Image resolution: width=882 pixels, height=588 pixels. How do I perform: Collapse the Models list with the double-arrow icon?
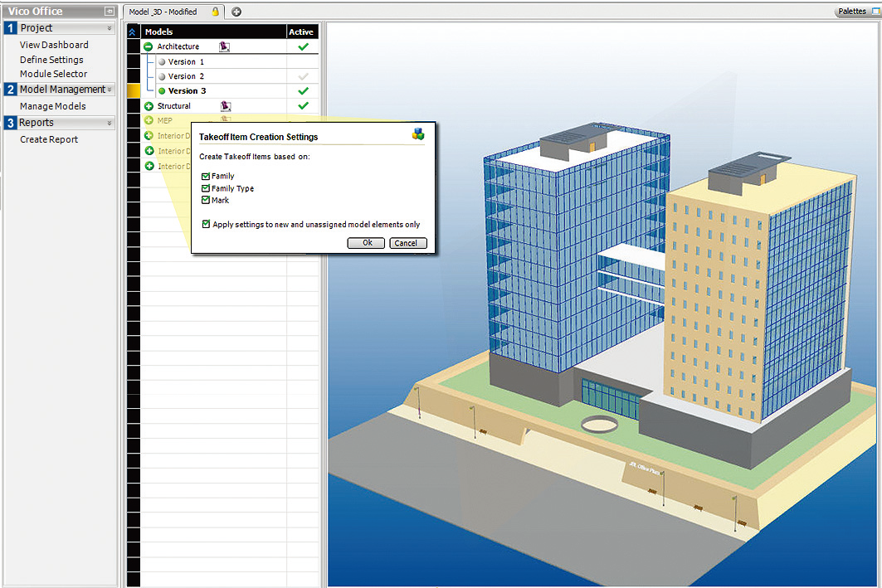(132, 32)
